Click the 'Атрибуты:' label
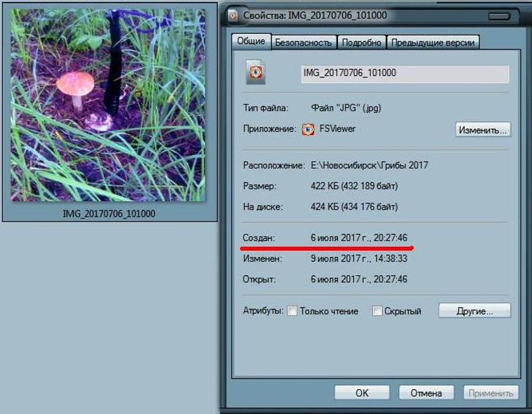This screenshot has width=532, height=414. pyautogui.click(x=263, y=311)
